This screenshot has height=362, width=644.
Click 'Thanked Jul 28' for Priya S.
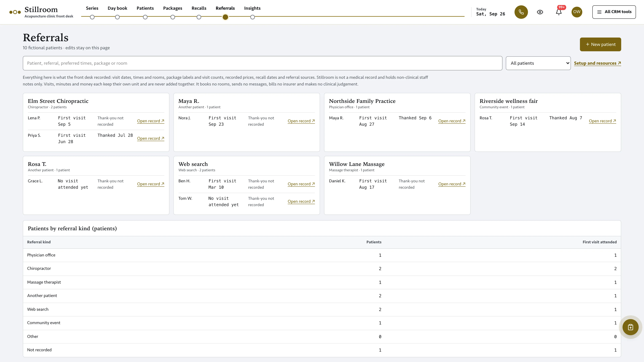pos(115,135)
